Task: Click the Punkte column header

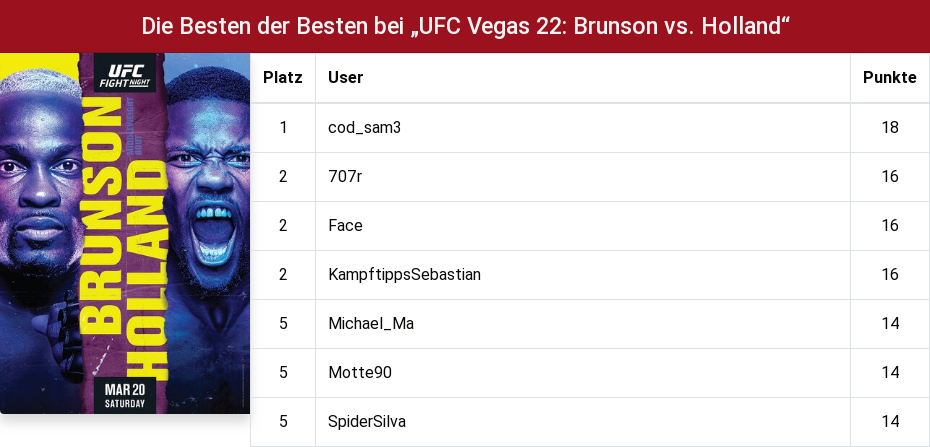Action: (x=890, y=78)
